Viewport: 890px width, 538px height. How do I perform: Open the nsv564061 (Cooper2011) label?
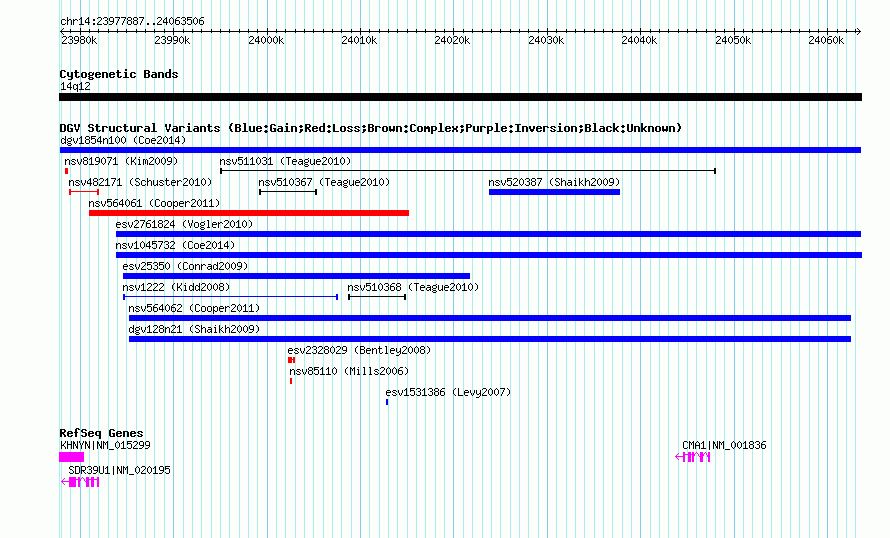(x=154, y=203)
